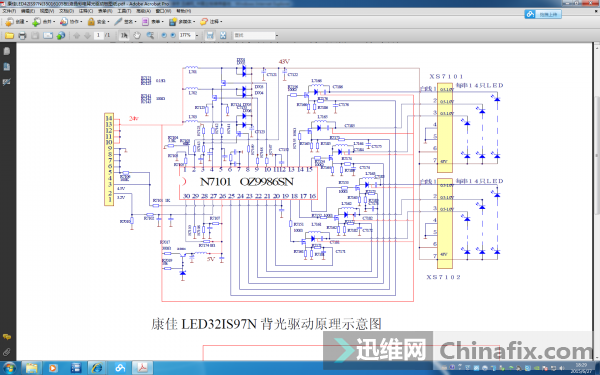
Task: Go to next page arrow
Action: tap(87, 36)
